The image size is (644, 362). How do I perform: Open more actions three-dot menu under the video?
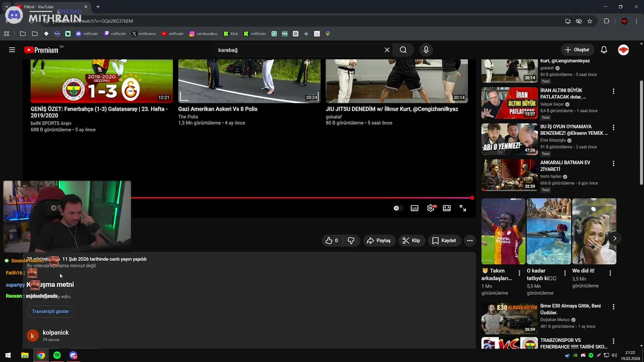pos(469,240)
